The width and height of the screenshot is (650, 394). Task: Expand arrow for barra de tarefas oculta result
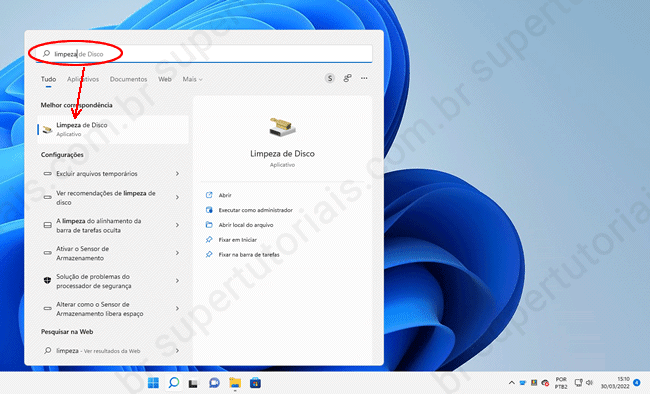[x=177, y=225]
